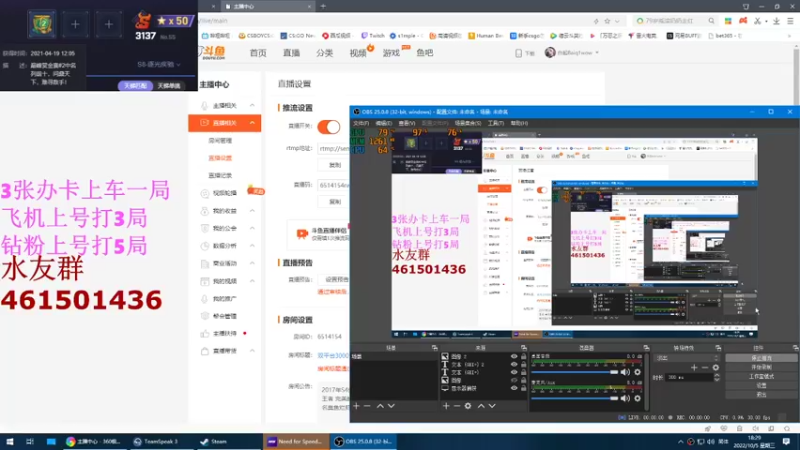Mute the 桌面音频 desktop audio speaker
This screenshot has height=450, width=800.
tap(626, 372)
